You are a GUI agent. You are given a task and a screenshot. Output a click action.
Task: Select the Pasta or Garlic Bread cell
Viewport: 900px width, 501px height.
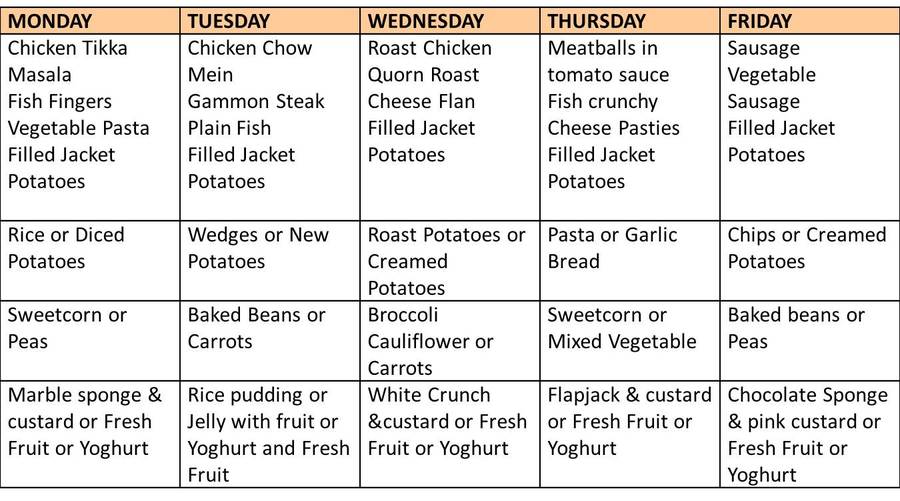pos(630,261)
